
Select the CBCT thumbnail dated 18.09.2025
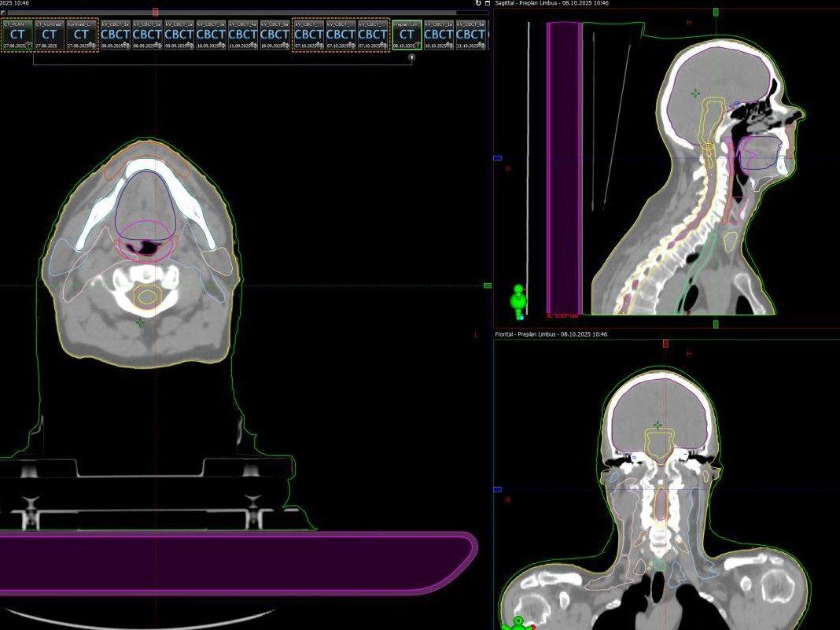point(274,35)
